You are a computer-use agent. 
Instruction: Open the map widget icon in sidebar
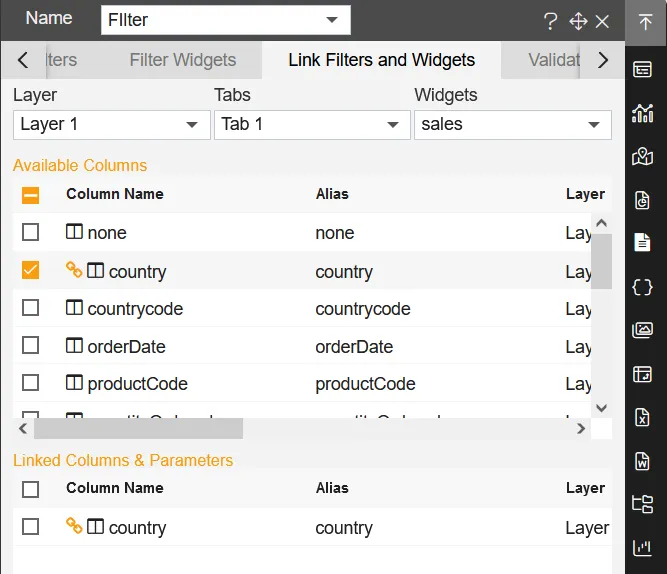point(643,156)
